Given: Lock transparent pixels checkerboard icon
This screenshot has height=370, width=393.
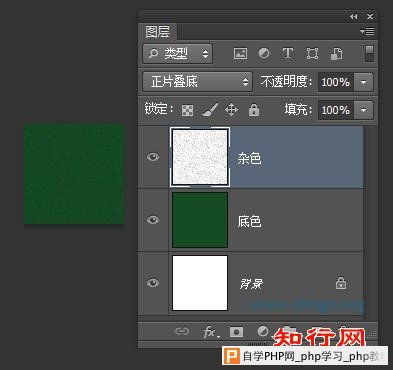Looking at the screenshot, I should pyautogui.click(x=187, y=110).
